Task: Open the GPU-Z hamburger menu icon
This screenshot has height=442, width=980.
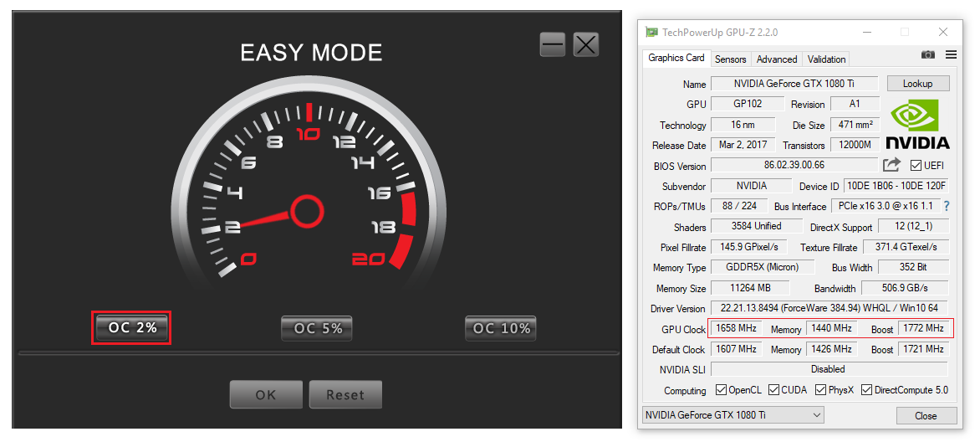Action: click(x=951, y=55)
